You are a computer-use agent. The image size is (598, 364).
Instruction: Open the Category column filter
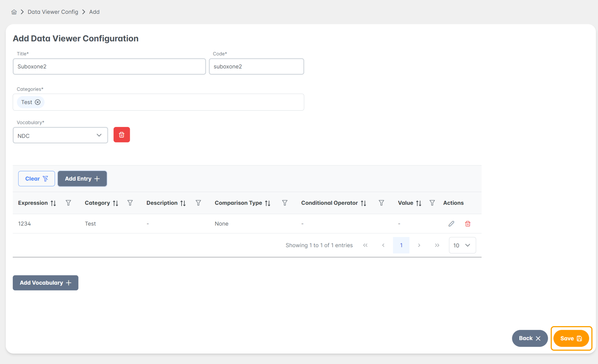point(130,203)
